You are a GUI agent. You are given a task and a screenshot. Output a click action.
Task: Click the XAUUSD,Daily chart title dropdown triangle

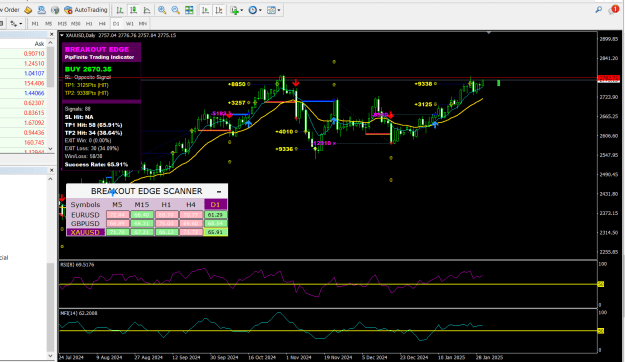point(62,35)
